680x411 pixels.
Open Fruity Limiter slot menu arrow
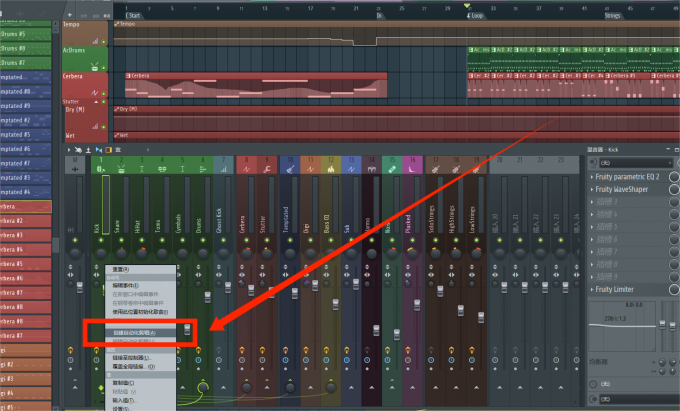click(592, 289)
